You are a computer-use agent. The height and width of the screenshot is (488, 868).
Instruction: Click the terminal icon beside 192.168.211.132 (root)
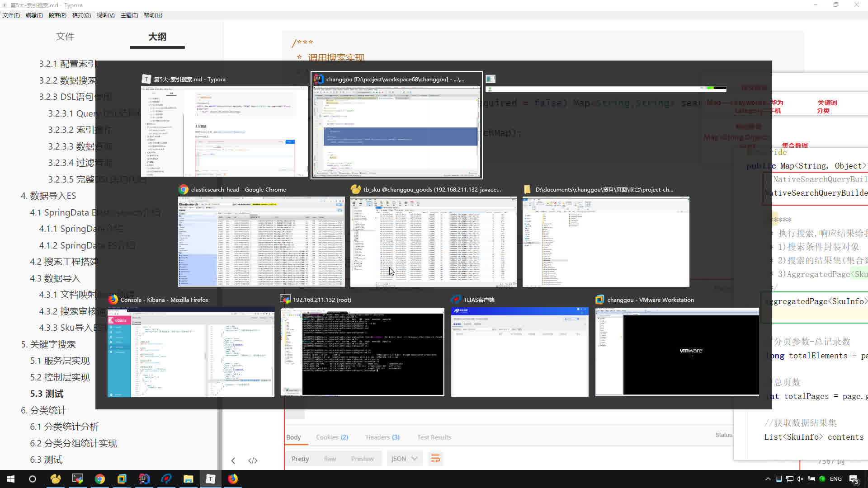[x=285, y=300]
